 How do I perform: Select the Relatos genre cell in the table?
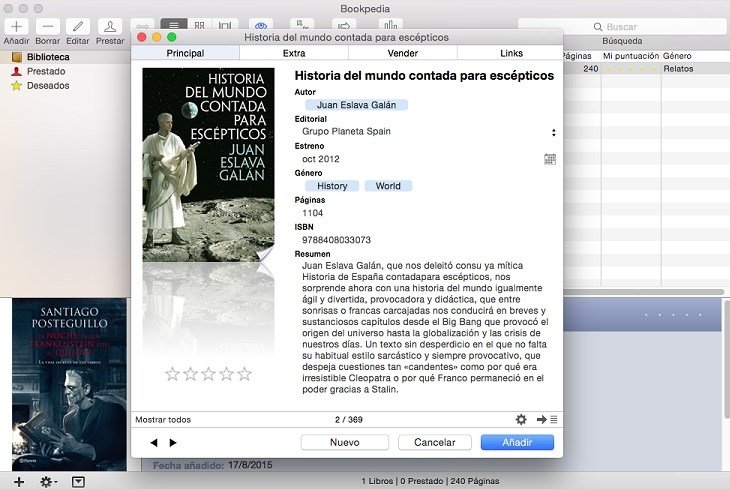(678, 68)
